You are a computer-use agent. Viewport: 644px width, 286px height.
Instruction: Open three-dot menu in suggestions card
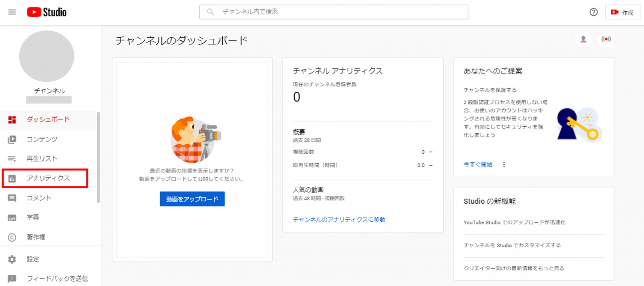[x=504, y=164]
